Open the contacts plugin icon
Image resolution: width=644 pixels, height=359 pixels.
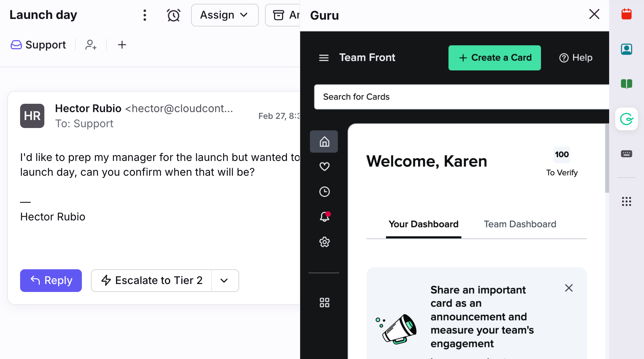[x=626, y=49]
